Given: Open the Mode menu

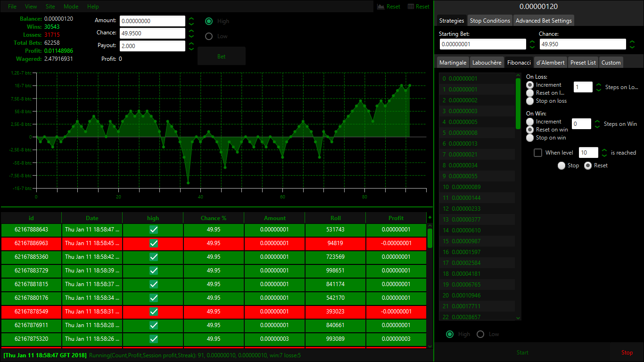Looking at the screenshot, I should [71, 7].
